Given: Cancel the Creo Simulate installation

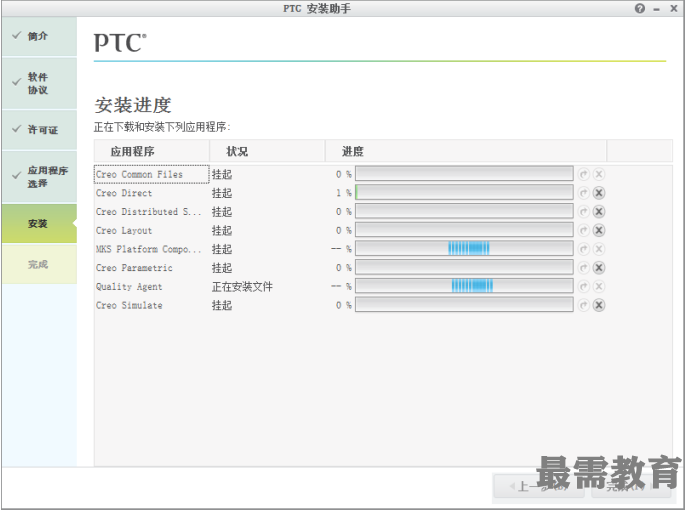Looking at the screenshot, I should pyautogui.click(x=598, y=305).
